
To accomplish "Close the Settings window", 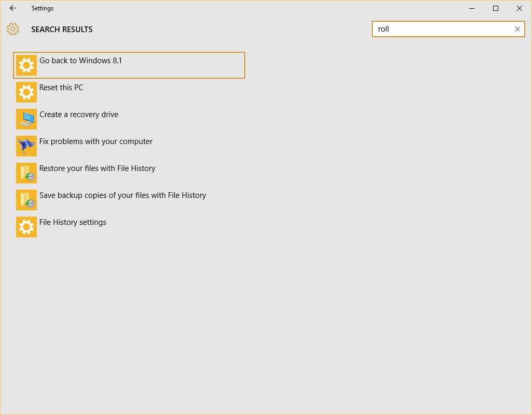I will pos(519,8).
